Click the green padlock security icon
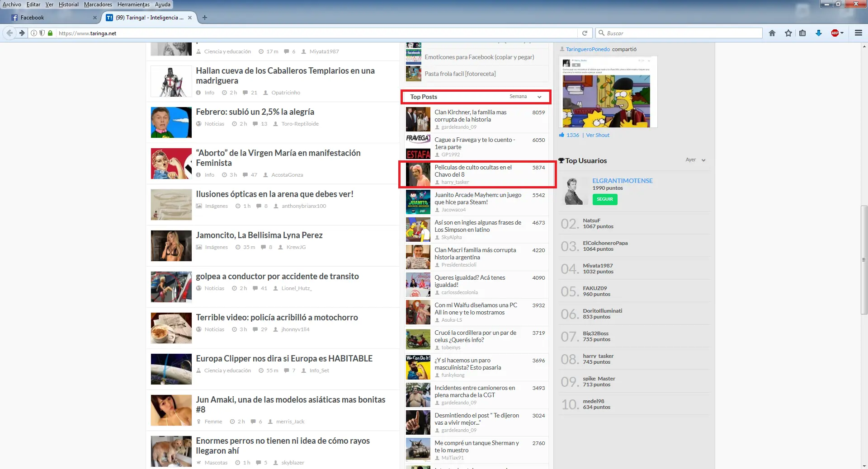Viewport: 868px width, 469px height. coord(50,33)
